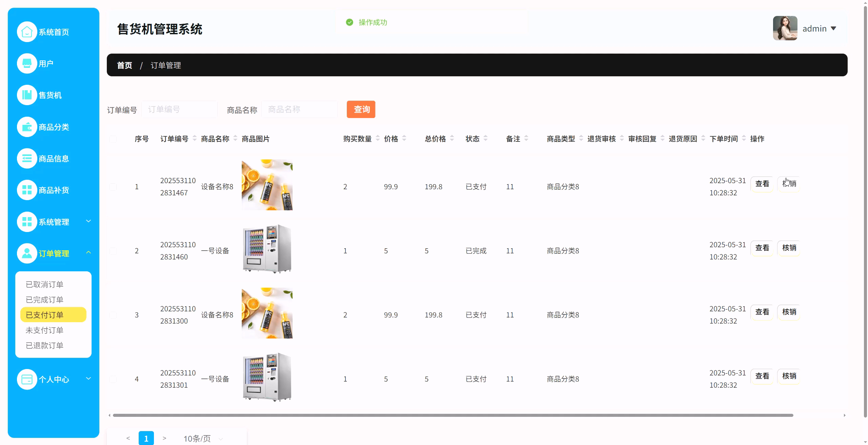
Task: Select the 商品分类 sidebar icon
Action: tap(27, 127)
